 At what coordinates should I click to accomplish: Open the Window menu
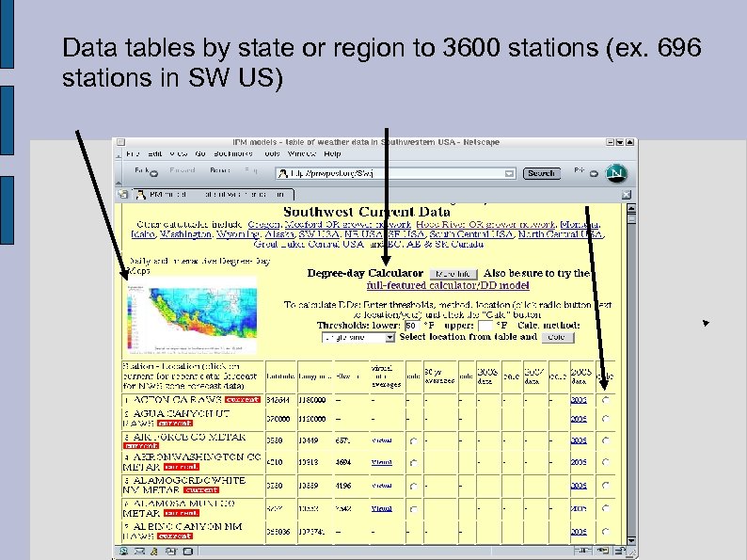tap(302, 154)
